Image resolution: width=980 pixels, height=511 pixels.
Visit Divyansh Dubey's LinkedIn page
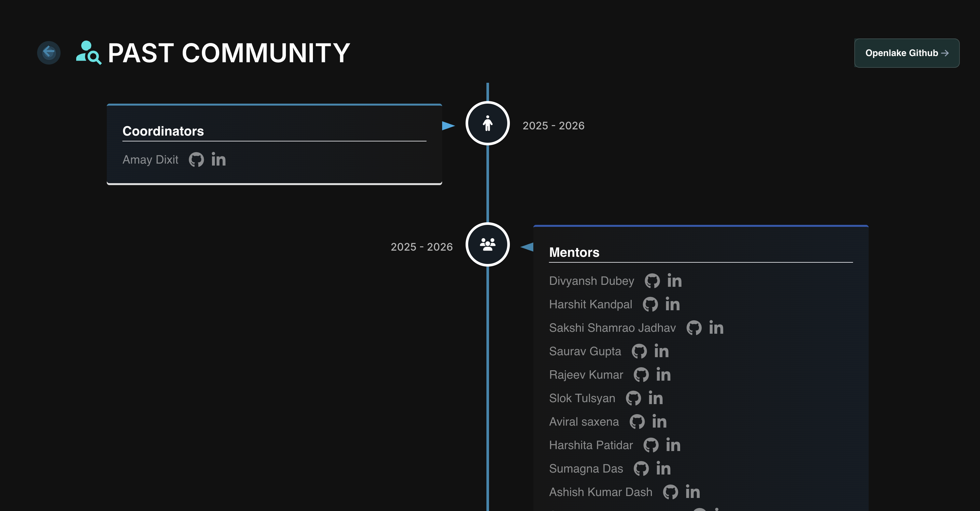pyautogui.click(x=674, y=281)
